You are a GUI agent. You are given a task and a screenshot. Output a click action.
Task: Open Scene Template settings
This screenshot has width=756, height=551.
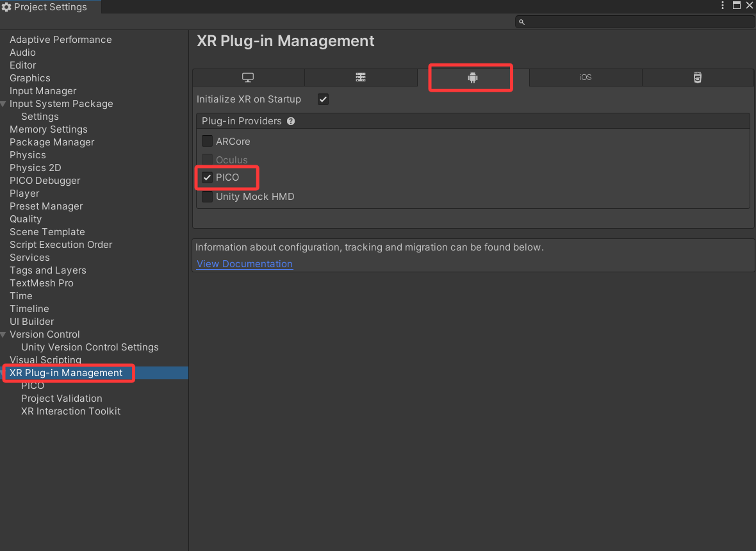tap(47, 232)
